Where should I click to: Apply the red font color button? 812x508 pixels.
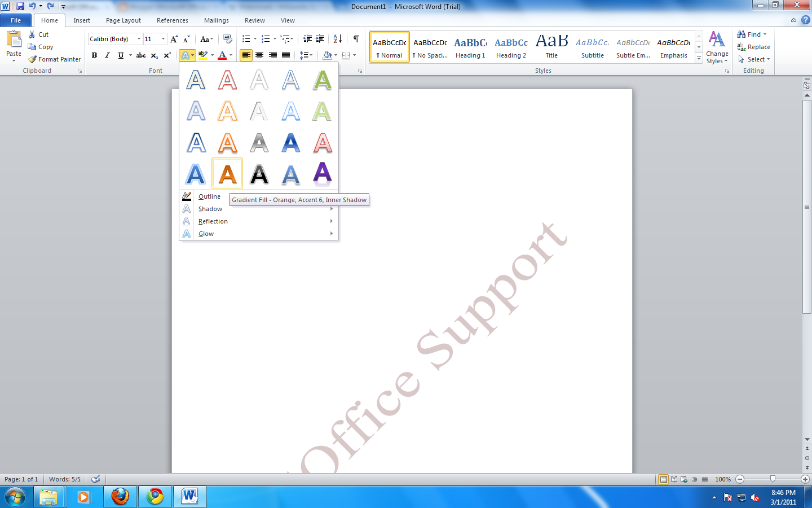point(222,55)
